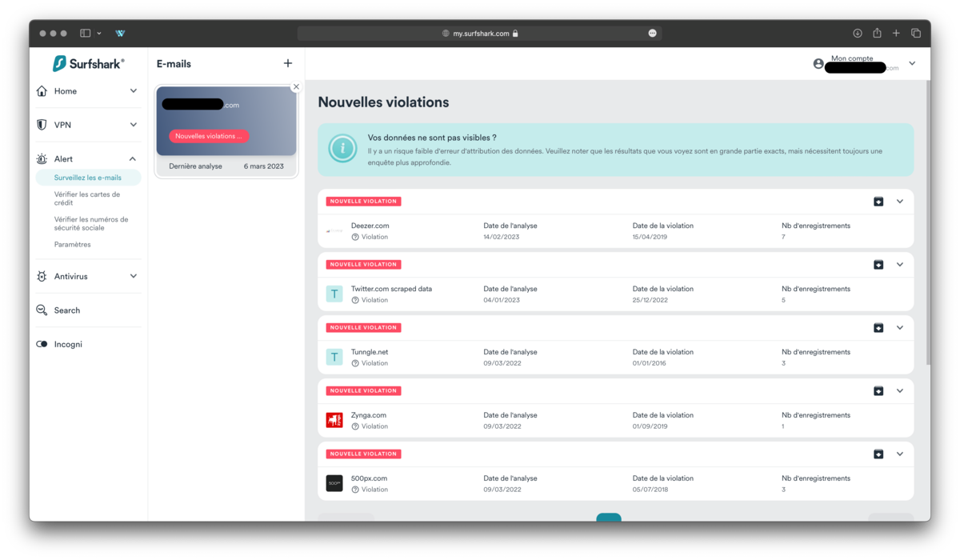960x560 pixels.
Task: Click the Safari share icon
Action: [877, 33]
